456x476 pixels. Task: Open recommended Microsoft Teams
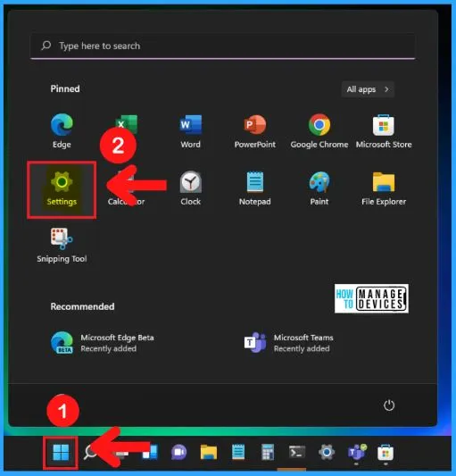(x=289, y=343)
